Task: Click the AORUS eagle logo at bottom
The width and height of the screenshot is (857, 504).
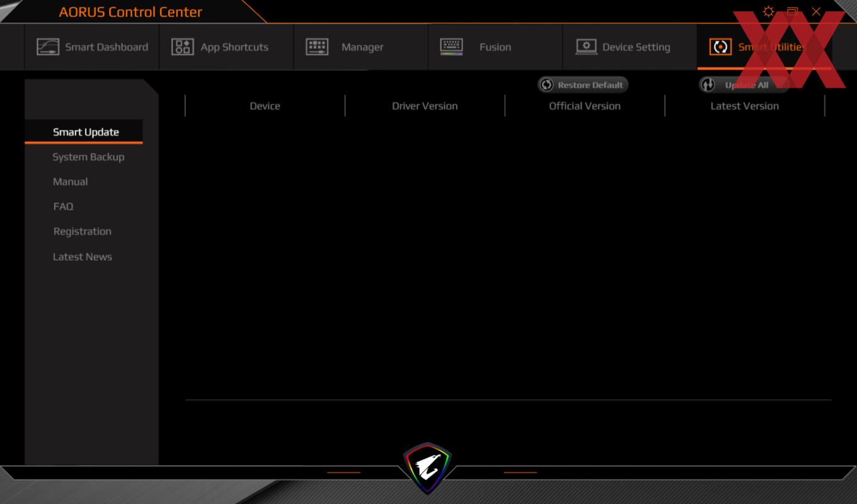Action: coord(428,467)
